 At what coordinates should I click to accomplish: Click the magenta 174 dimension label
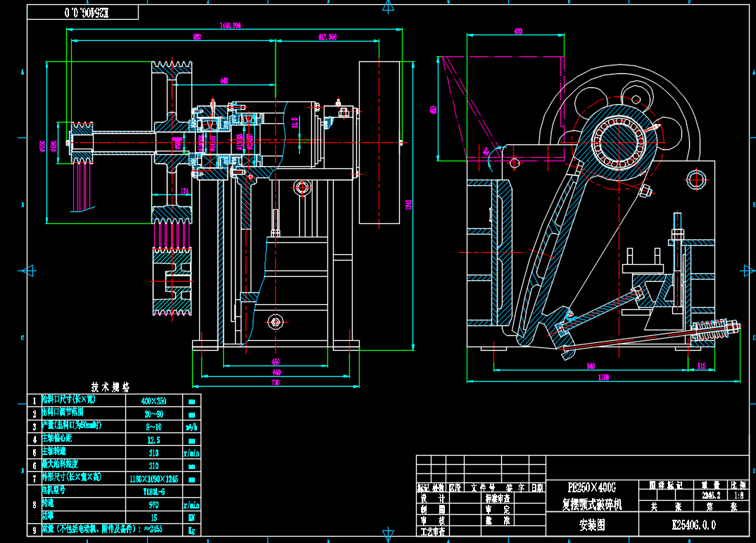pos(184,192)
